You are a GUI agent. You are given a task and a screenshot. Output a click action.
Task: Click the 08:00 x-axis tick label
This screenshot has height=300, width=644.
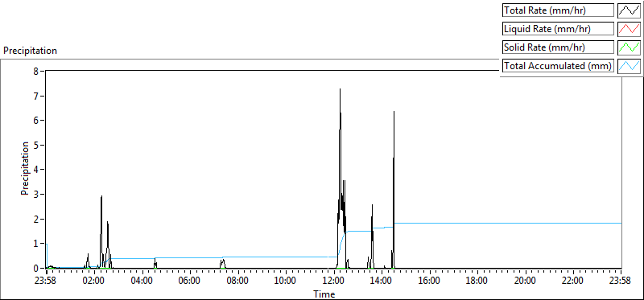237,282
